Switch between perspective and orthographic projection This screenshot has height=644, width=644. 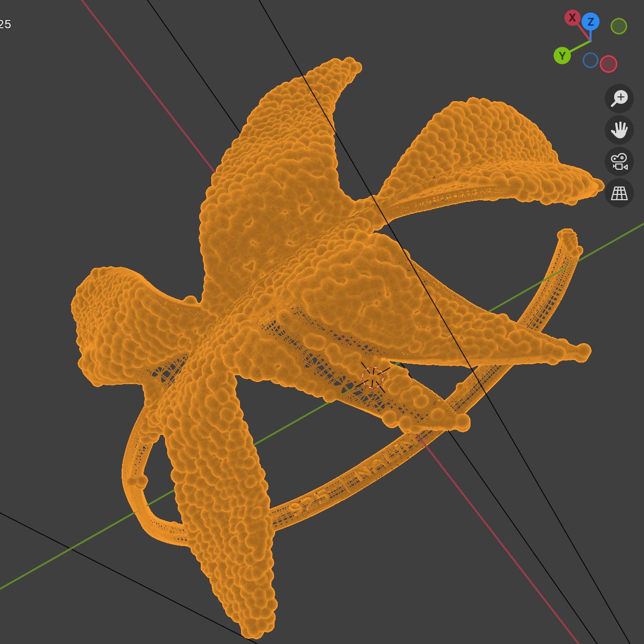pyautogui.click(x=619, y=193)
